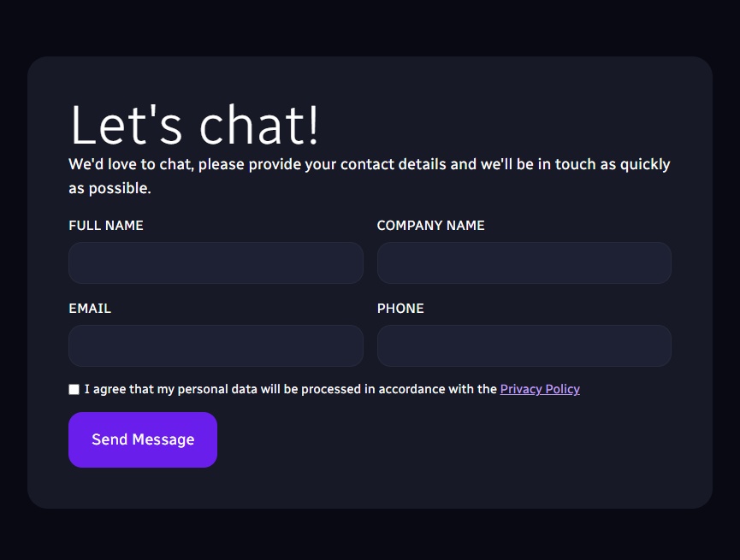
Task: Click "processed in accordance with the" consent text
Action: pos(399,389)
